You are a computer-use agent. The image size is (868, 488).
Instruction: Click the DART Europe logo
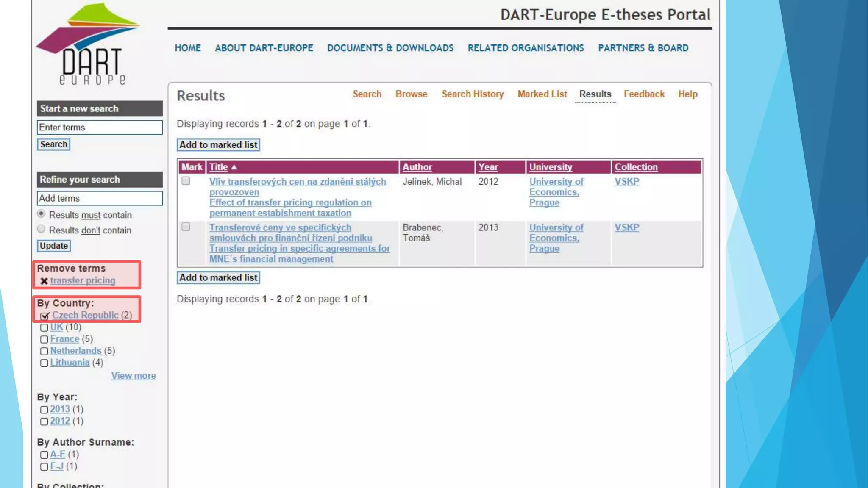[88, 44]
